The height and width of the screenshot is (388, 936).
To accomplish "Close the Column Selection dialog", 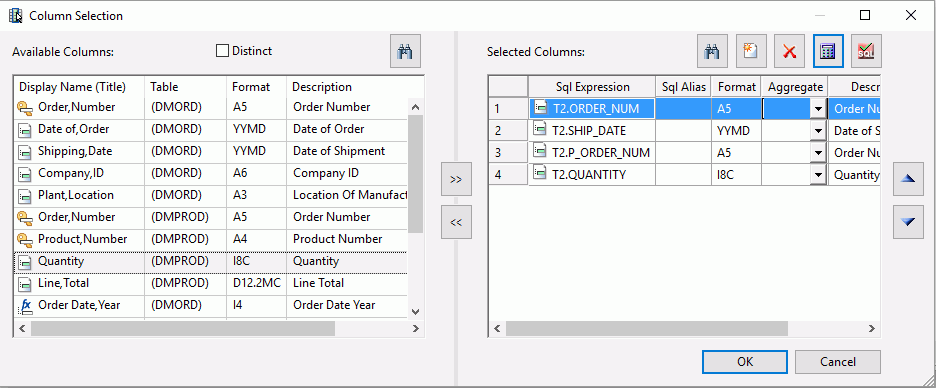I will (910, 16).
